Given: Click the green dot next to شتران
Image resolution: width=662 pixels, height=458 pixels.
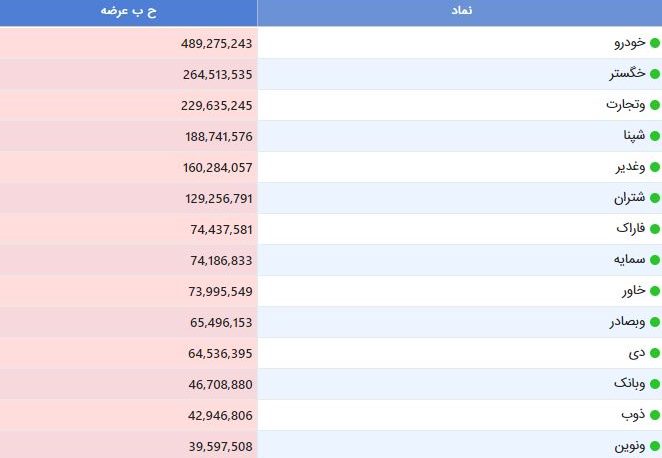Looking at the screenshot, I should click(654, 198).
